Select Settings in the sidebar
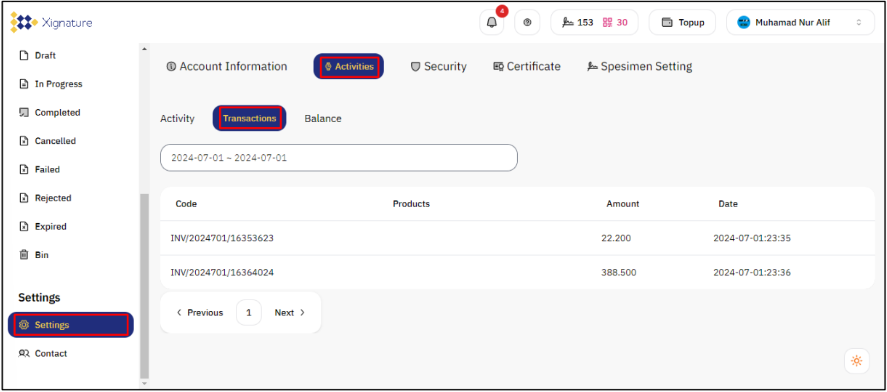 coord(71,325)
